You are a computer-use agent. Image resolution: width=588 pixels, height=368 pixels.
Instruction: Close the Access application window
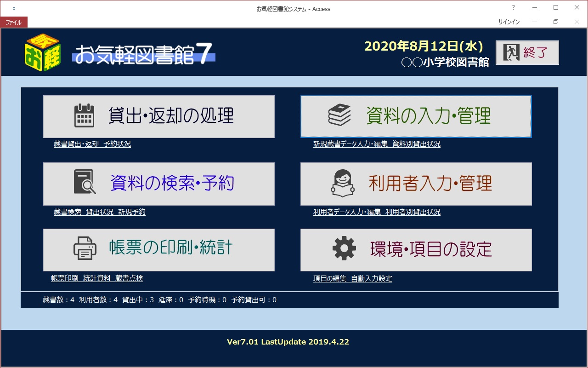click(x=577, y=8)
